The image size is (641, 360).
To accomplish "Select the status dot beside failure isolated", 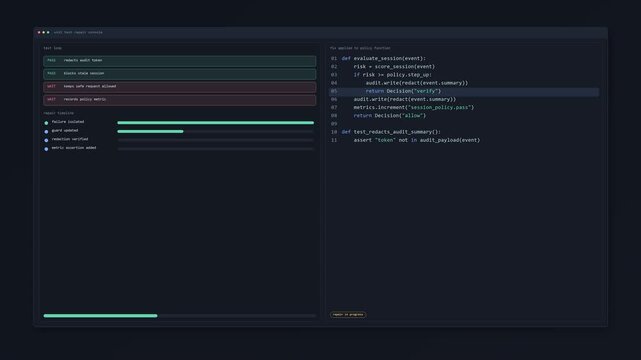I will pyautogui.click(x=46, y=123).
